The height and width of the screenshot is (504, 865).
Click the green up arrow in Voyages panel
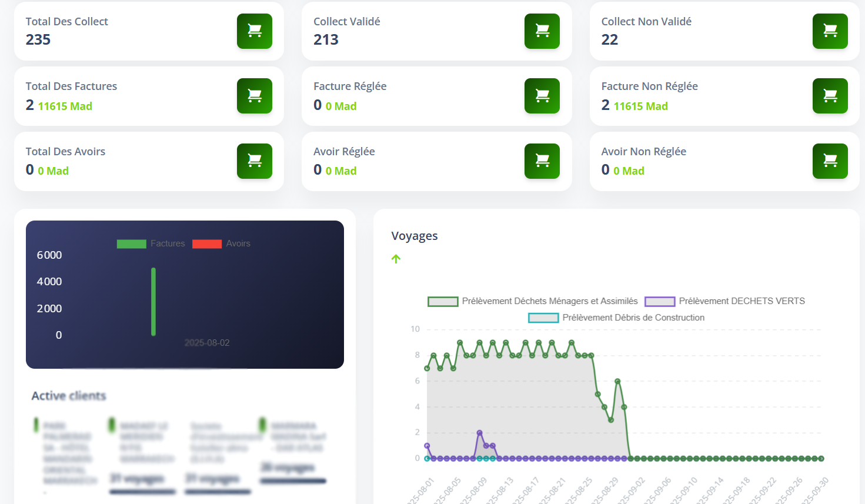(x=396, y=258)
